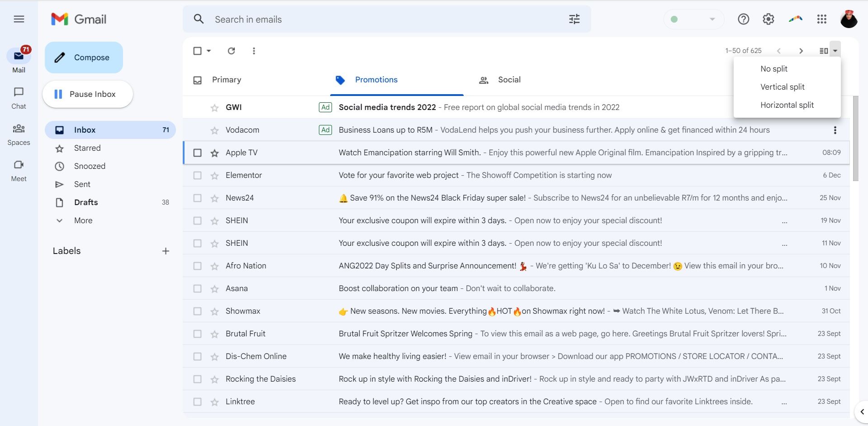
Task: Open the Google apps grid
Action: pyautogui.click(x=822, y=19)
